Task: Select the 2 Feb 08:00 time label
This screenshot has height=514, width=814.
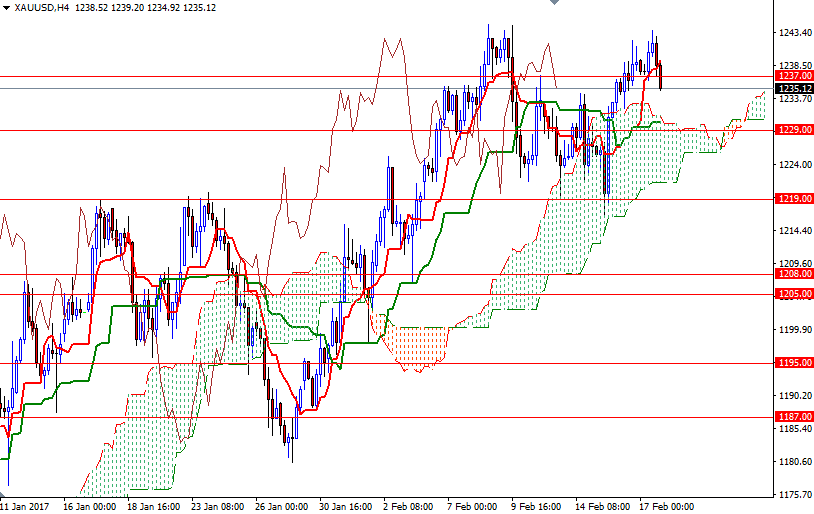Action: point(409,506)
